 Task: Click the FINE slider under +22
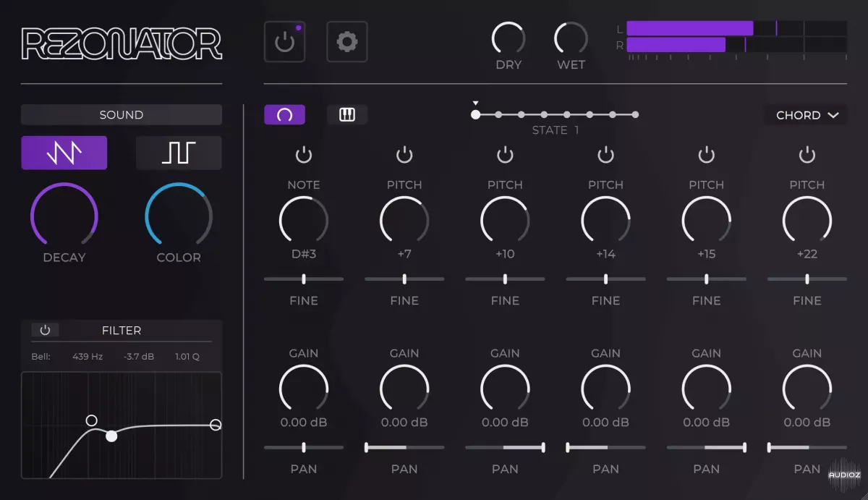point(807,279)
